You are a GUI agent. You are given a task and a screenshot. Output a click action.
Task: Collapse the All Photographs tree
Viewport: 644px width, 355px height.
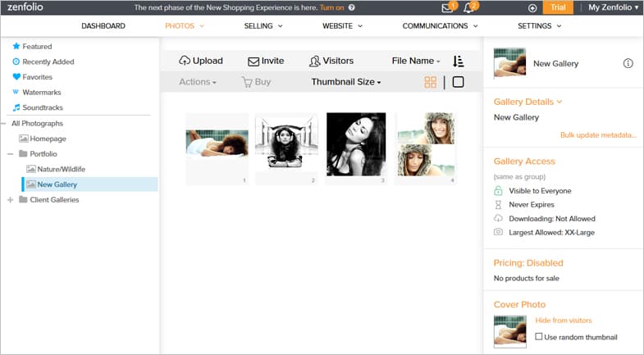3,124
